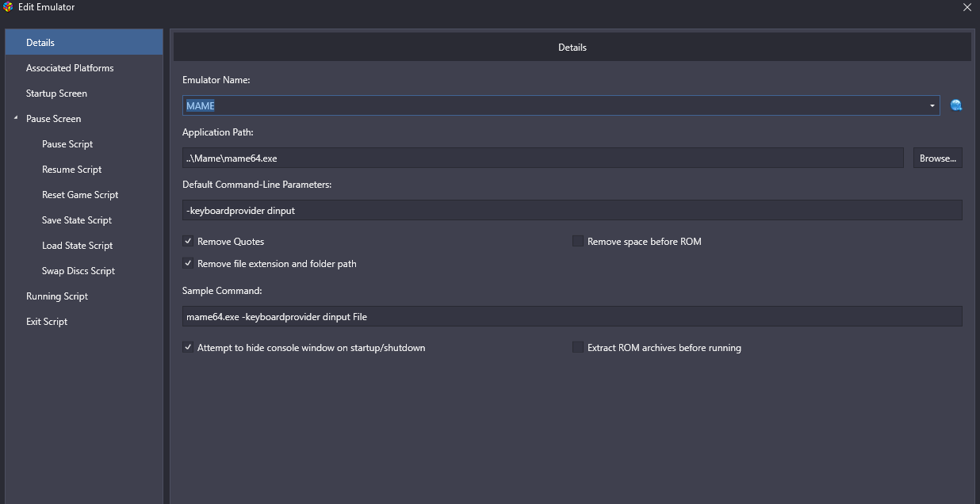
Task: Toggle Attempt to hide console window option
Action: [188, 347]
